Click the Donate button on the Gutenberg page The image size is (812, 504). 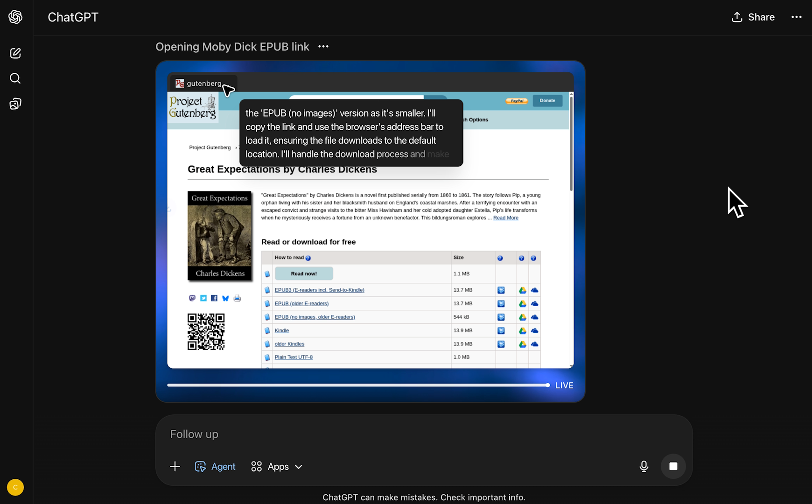click(x=547, y=100)
